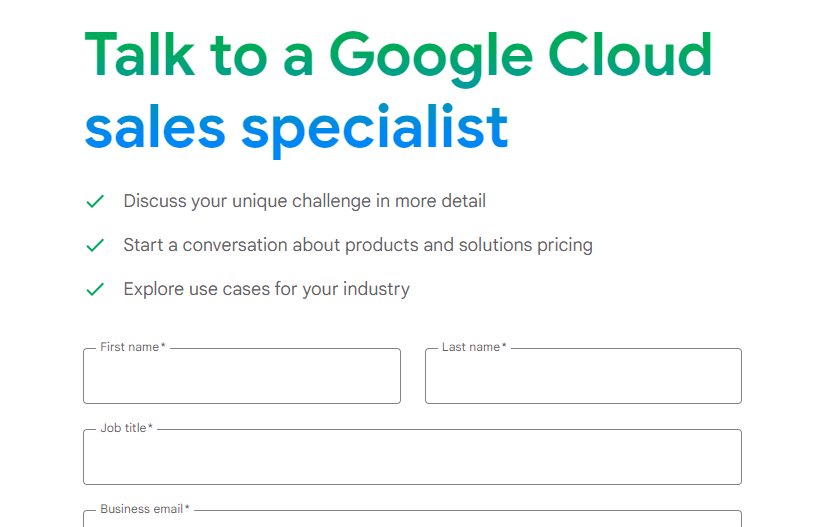
Task: Click the word "Google" in the heading
Action: point(431,59)
